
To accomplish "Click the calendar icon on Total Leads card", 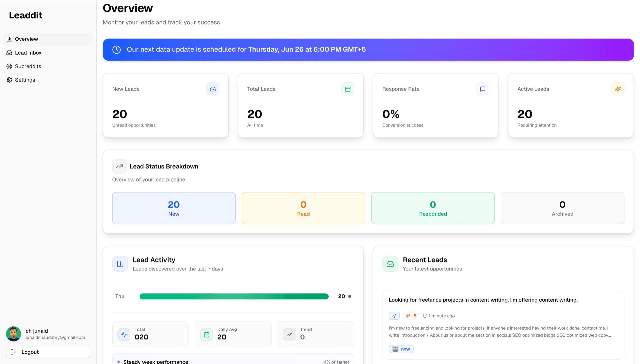I will [x=348, y=89].
